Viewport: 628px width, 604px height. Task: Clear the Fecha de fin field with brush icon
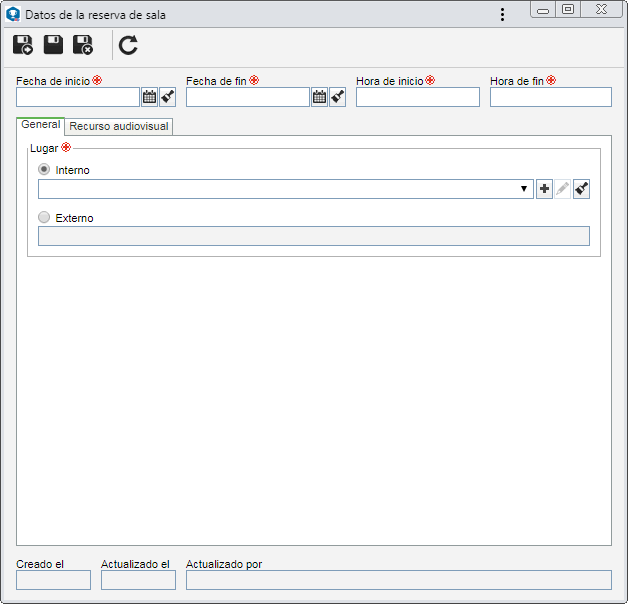click(x=338, y=97)
